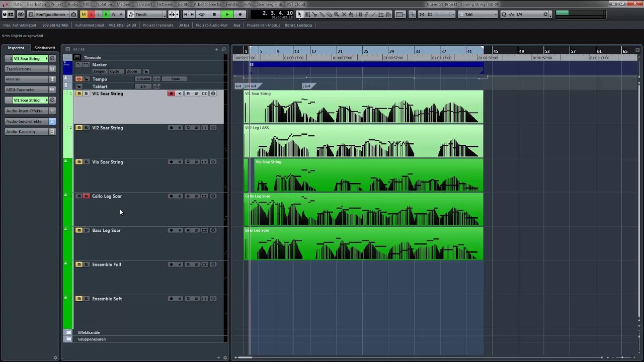The width and height of the screenshot is (644, 362).
Task: Click the Stufe button on Tempo track
Action: (x=174, y=79)
